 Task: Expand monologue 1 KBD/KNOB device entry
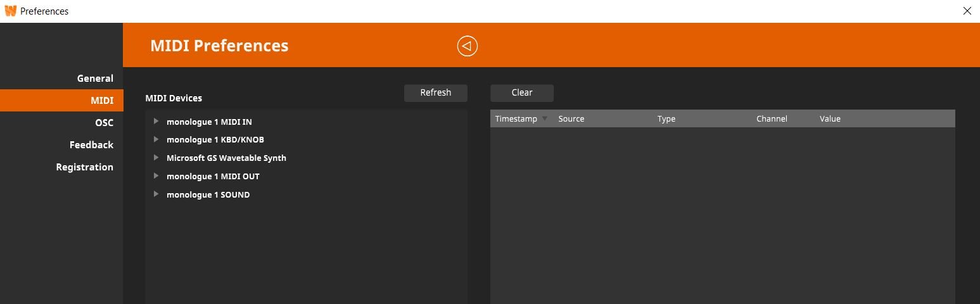(156, 139)
